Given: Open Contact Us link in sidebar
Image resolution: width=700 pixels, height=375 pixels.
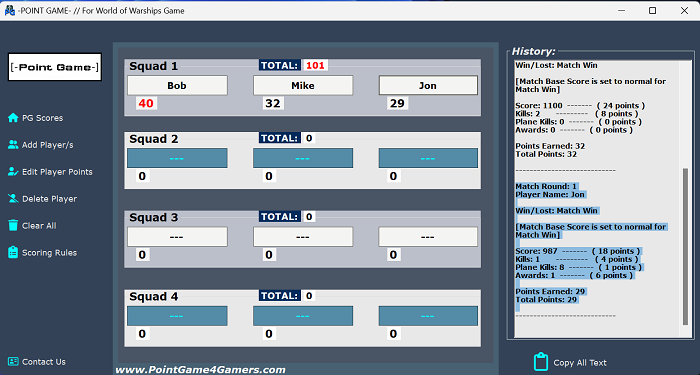Looking at the screenshot, I should click(x=44, y=362).
